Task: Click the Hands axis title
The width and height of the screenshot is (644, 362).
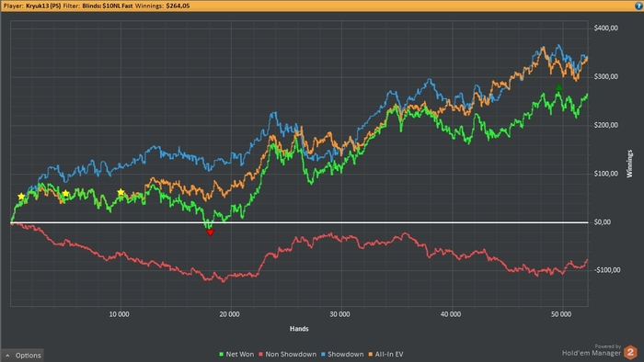Action: click(x=299, y=329)
